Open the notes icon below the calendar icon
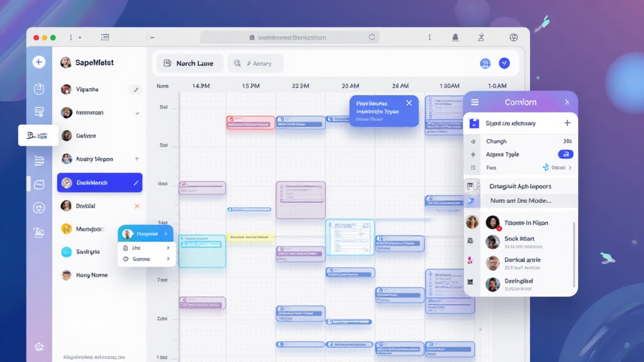This screenshot has width=644, height=362. tap(39, 112)
